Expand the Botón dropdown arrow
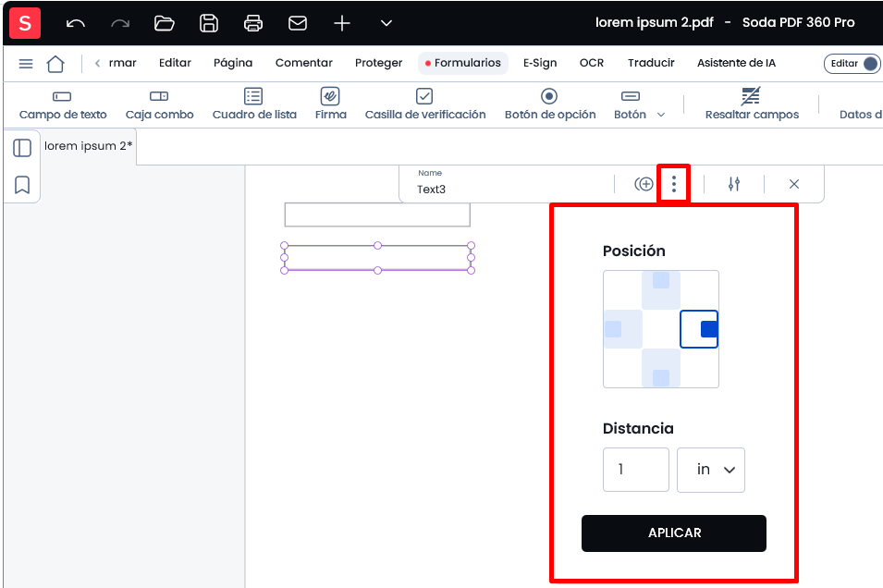Viewport: 883px width, 588px height. 661,115
